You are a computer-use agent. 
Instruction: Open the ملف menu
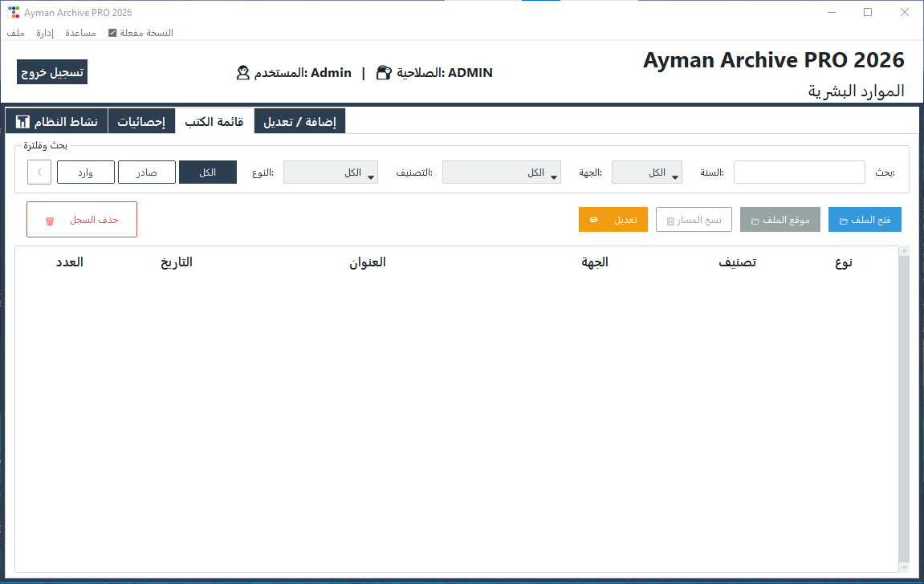pos(16,33)
